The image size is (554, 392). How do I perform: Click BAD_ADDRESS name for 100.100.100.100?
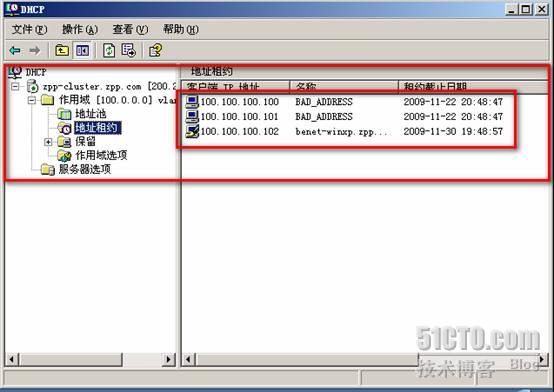(x=324, y=102)
